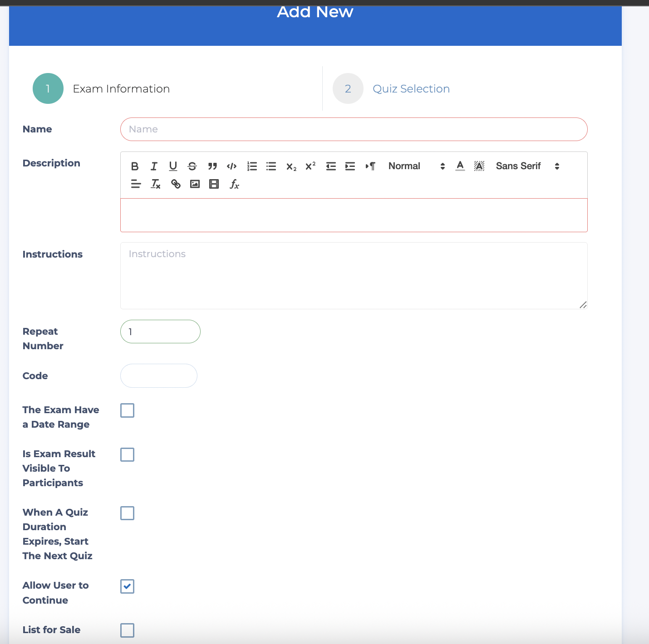
Task: Click the Name input field
Action: pos(354,129)
